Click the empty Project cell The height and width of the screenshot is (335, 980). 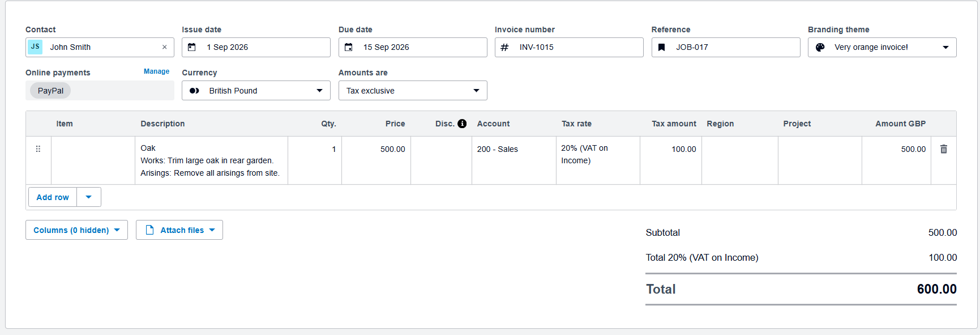pos(820,160)
